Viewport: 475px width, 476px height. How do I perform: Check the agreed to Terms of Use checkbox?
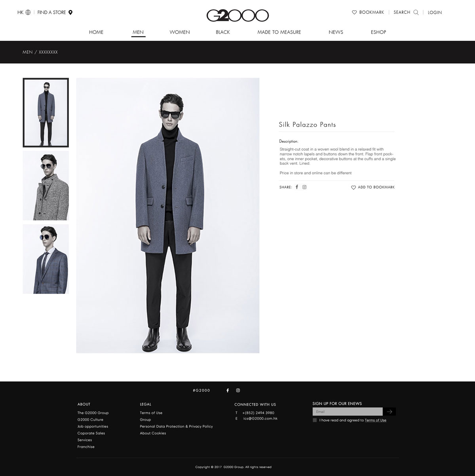[315, 420]
